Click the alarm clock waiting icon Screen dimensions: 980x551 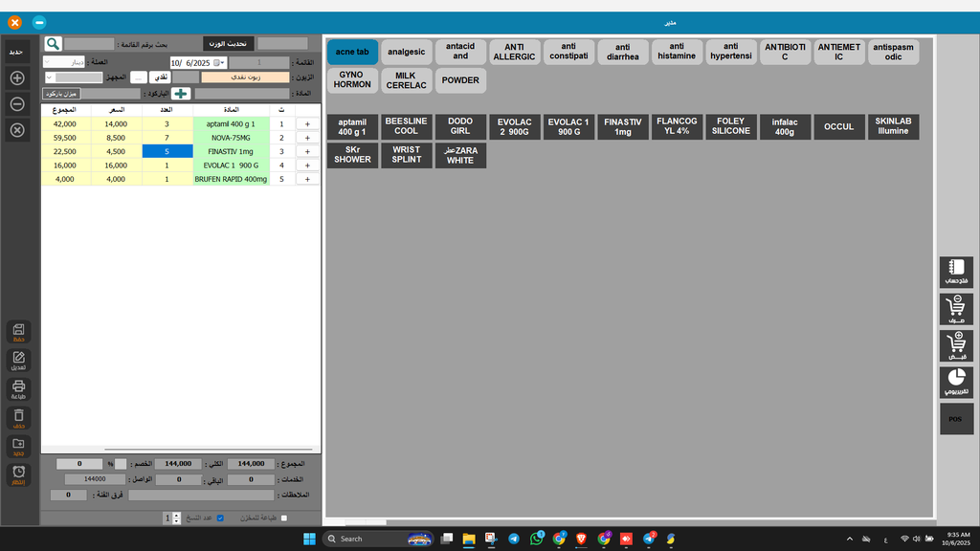pyautogui.click(x=18, y=475)
